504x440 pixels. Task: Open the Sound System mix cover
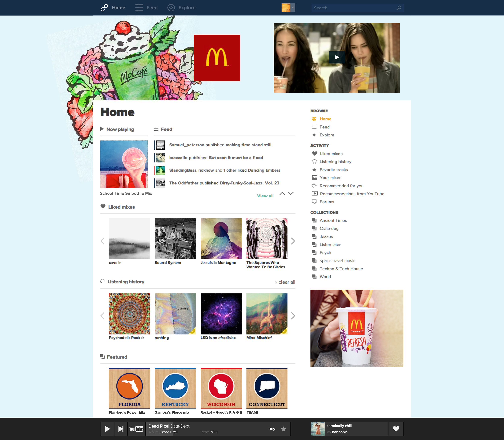(175, 239)
